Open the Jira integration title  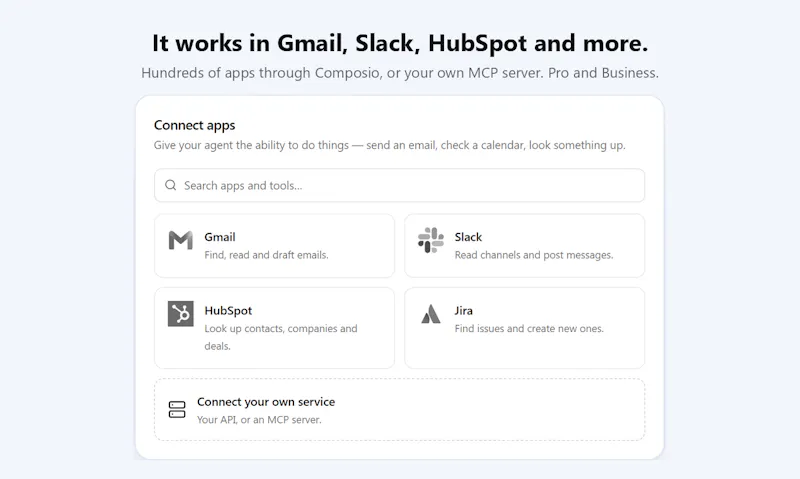pyautogui.click(x=464, y=311)
